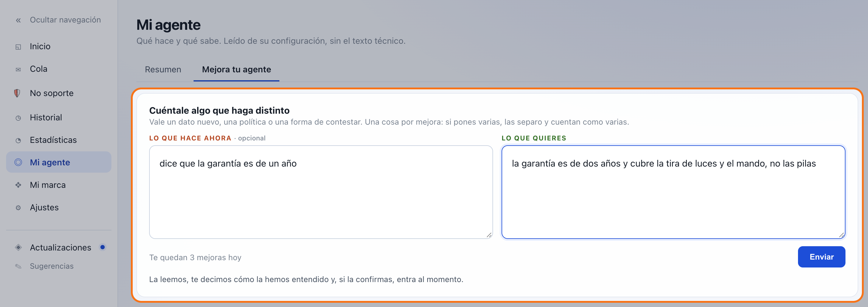Click the No soporte shield icon
The width and height of the screenshot is (868, 307).
click(17, 93)
